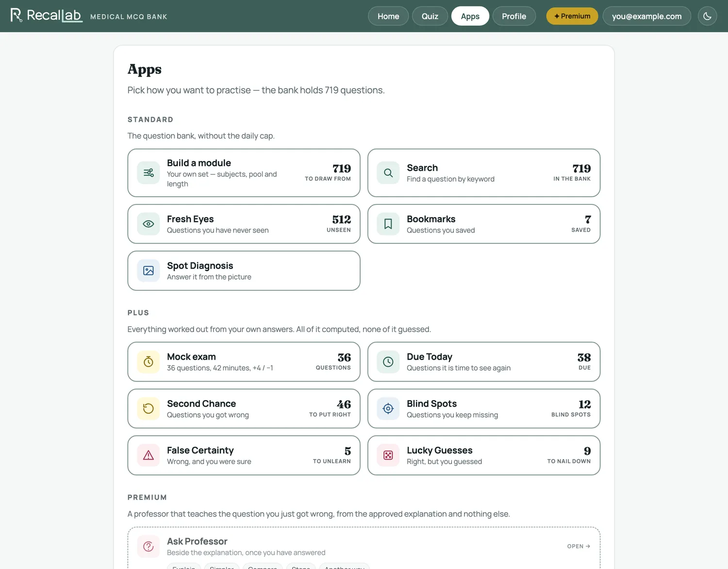Click the Fresh Eyes eye icon
728x569 pixels.
coord(149,224)
